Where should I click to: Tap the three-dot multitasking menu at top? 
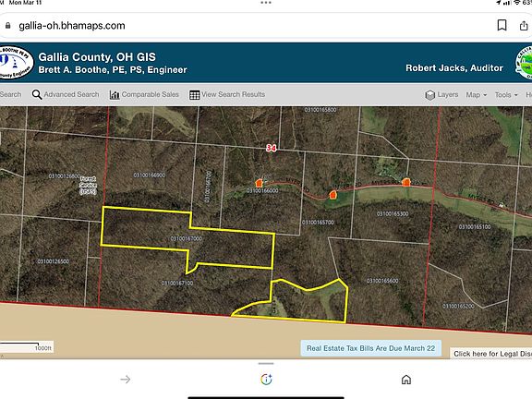tap(266, 3)
